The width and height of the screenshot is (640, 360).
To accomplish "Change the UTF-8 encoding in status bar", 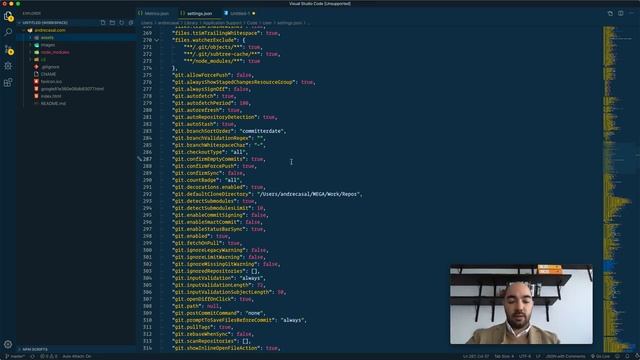I will [524, 356].
